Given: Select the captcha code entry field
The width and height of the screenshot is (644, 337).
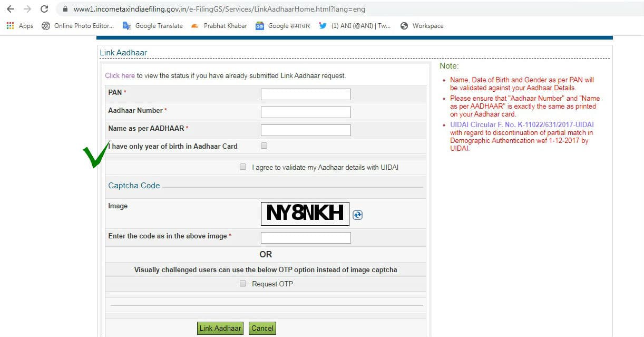Looking at the screenshot, I should click(306, 238).
